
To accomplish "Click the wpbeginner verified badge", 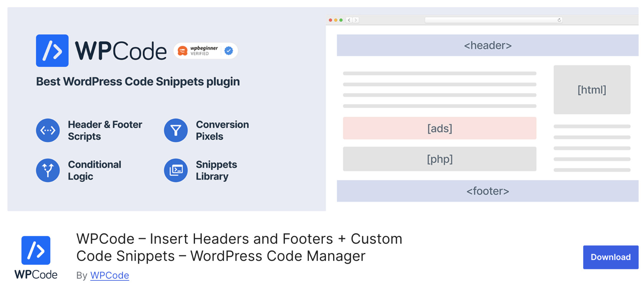I will click(x=205, y=51).
